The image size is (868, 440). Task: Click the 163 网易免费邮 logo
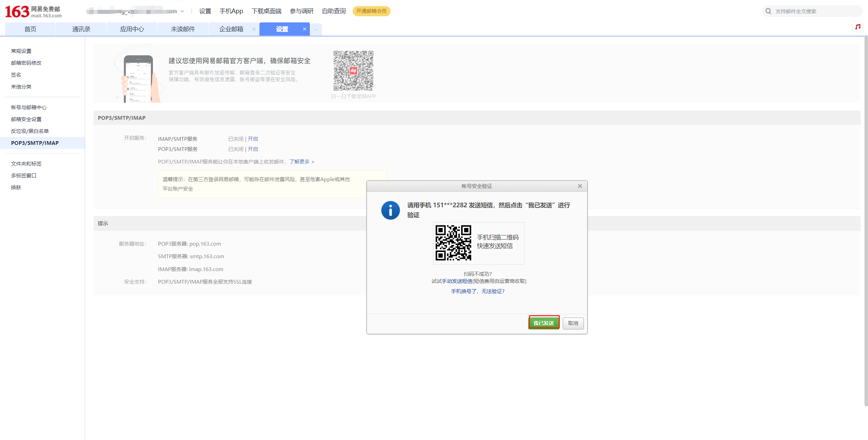(33, 12)
